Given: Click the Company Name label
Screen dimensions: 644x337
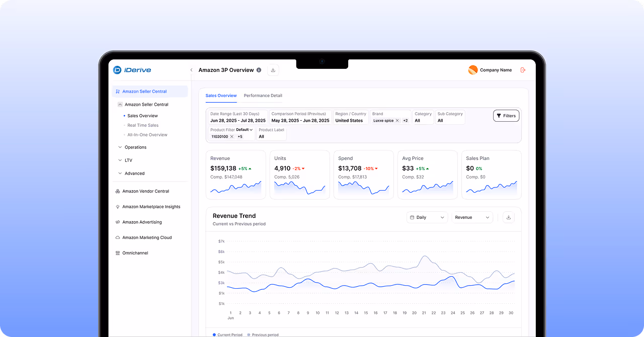Looking at the screenshot, I should click(496, 70).
